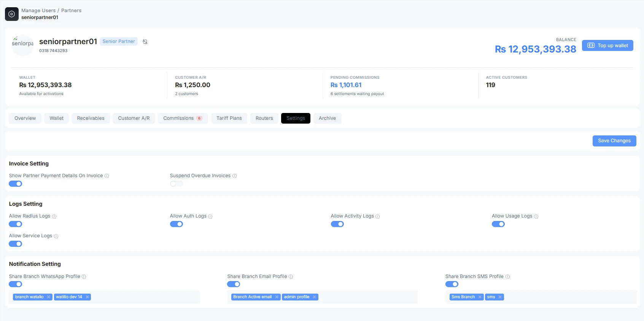Toggle Share Branch WhatsApp Profile switch
This screenshot has height=321, width=644.
click(x=16, y=284)
